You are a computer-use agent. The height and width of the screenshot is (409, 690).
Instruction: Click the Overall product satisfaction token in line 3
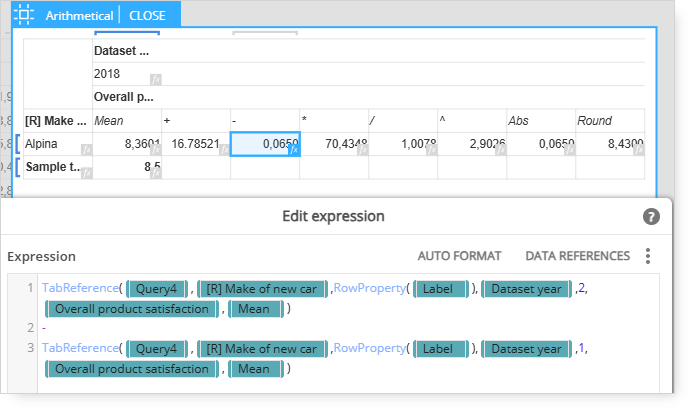[x=132, y=369]
